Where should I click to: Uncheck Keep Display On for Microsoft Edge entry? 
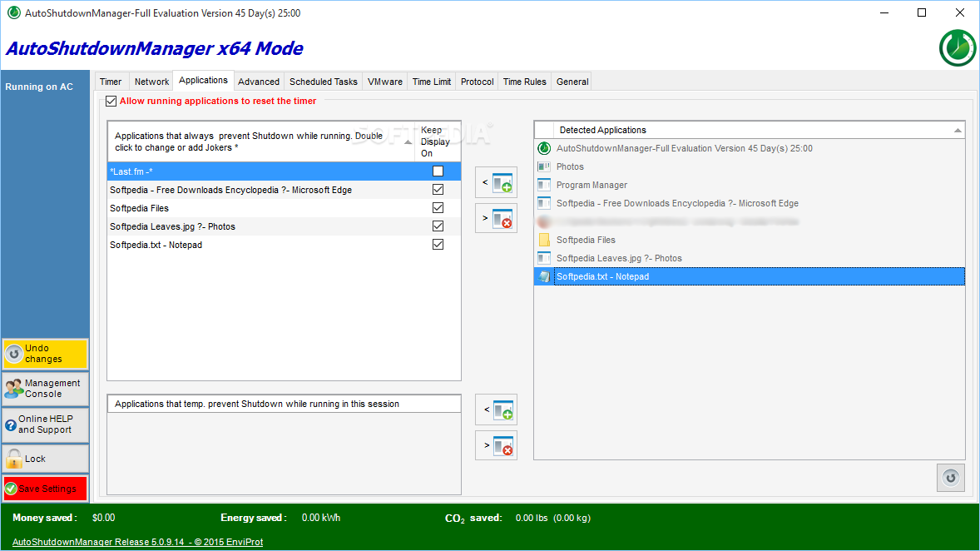click(438, 190)
